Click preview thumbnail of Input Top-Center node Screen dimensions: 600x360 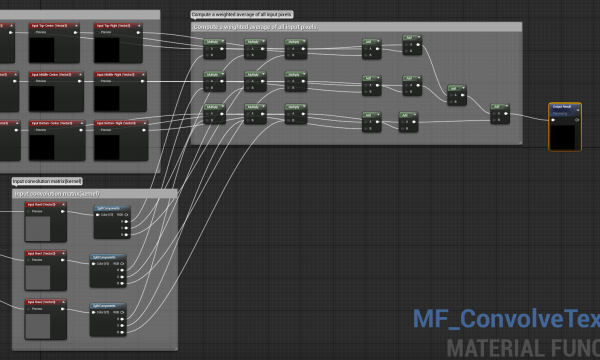coord(42,50)
